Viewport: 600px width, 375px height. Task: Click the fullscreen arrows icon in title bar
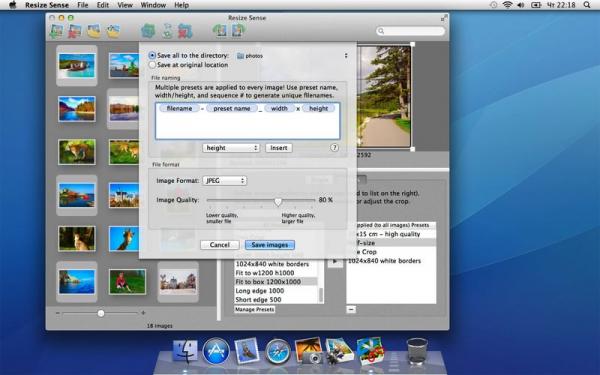[x=444, y=18]
